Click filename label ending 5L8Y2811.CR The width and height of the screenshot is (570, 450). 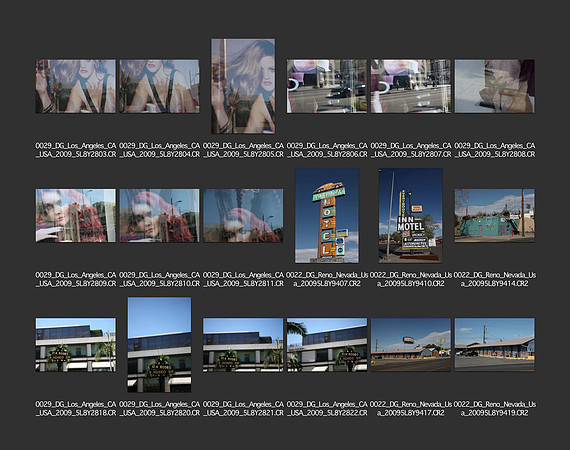[243, 279]
